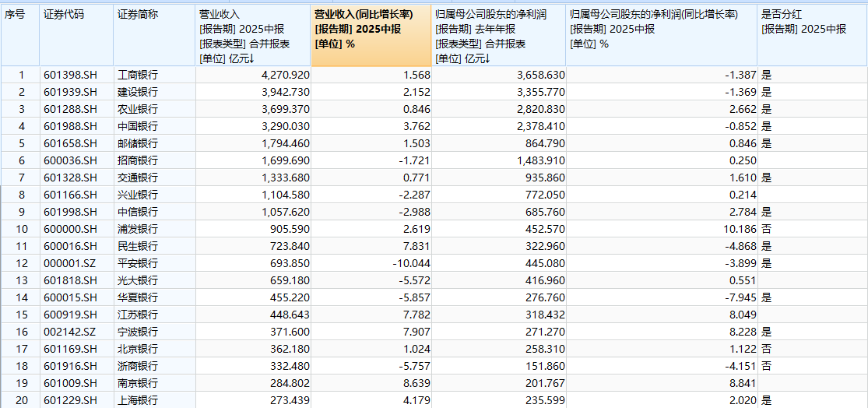Click the 江苏银行 name cell
Image resolution: width=868 pixels, height=408 pixels.
pyautogui.click(x=154, y=315)
